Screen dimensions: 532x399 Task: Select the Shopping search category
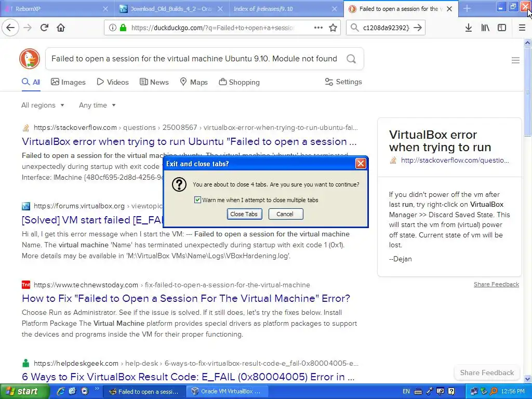pos(239,82)
